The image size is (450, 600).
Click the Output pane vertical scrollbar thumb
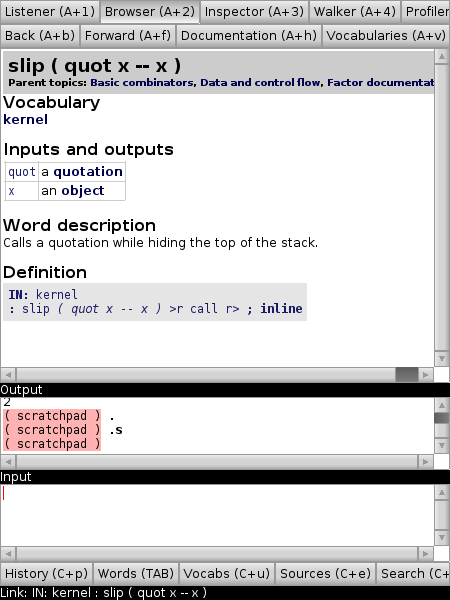[442, 418]
